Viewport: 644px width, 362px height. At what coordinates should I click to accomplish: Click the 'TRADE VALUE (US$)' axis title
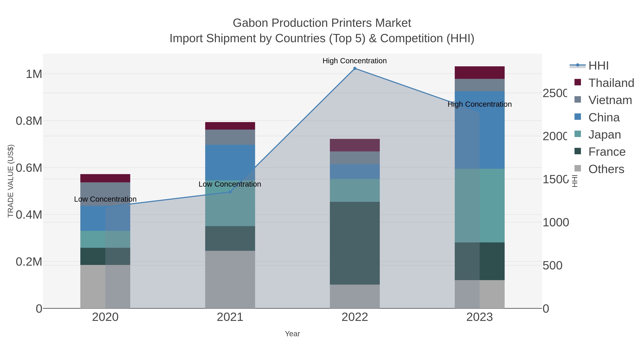point(11,181)
